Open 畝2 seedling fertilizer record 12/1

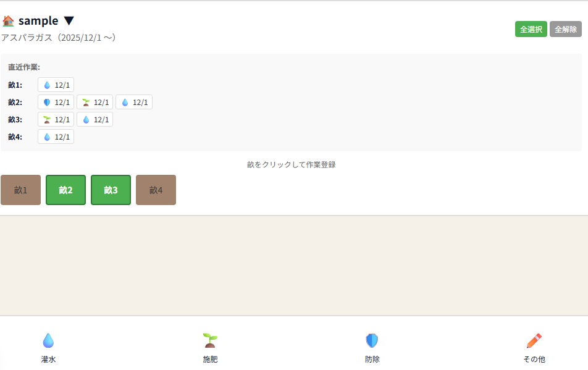[94, 103]
